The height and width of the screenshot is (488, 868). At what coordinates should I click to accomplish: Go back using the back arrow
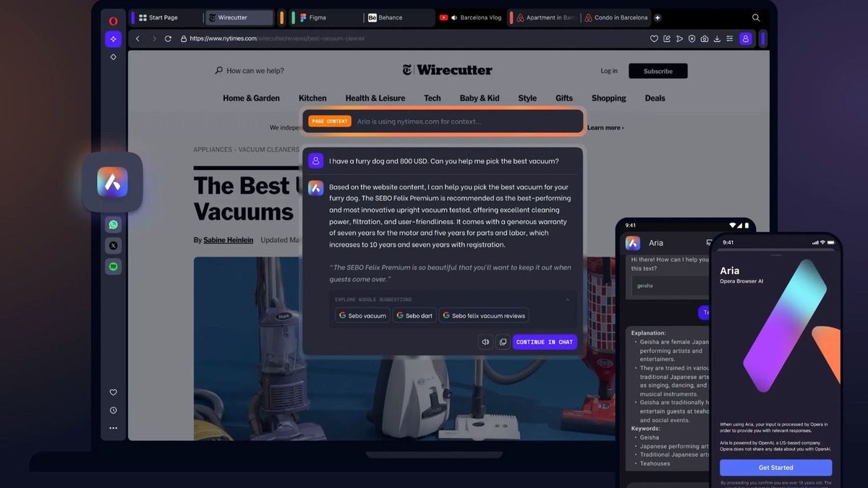137,38
